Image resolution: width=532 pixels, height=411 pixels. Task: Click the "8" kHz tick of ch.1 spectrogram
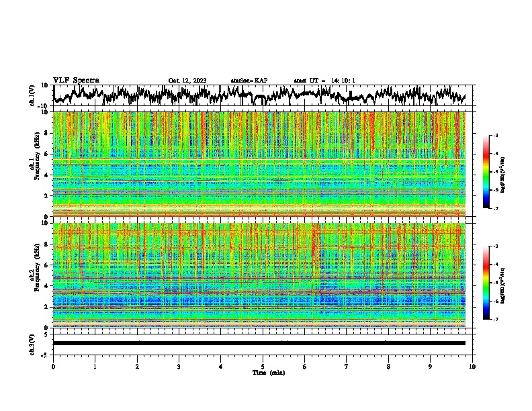(46, 133)
